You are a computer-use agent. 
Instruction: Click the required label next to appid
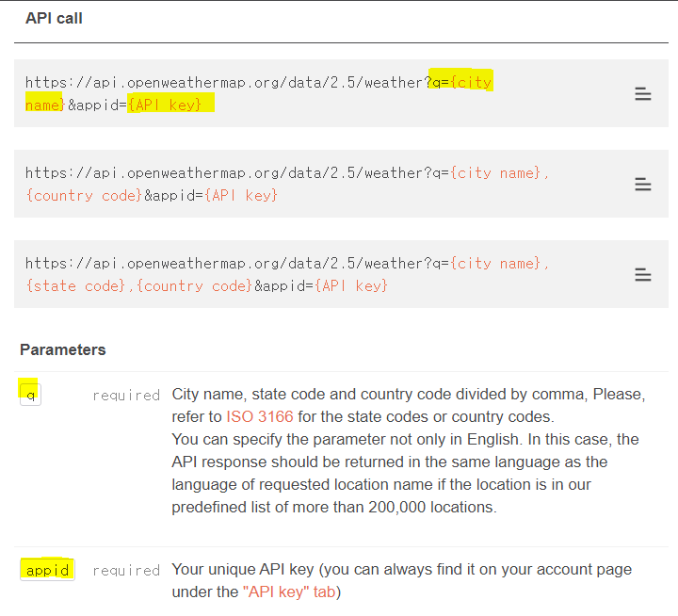(126, 570)
